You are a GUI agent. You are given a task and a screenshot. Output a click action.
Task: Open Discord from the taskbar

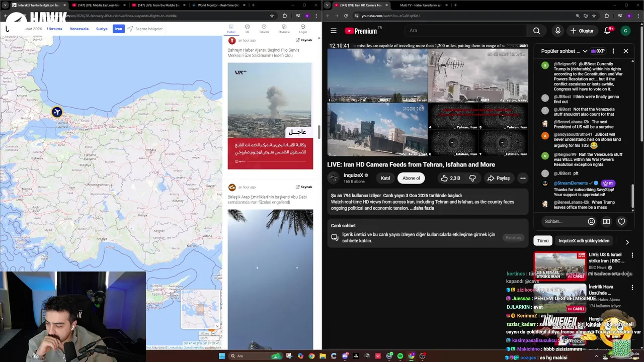(x=345, y=356)
